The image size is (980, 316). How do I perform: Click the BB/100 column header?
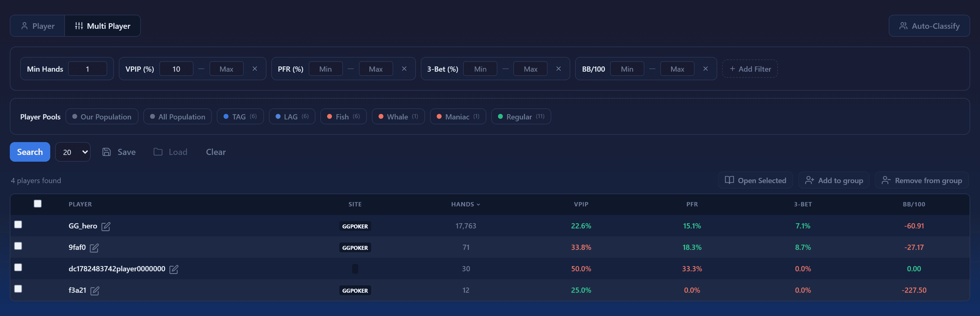[x=914, y=205]
